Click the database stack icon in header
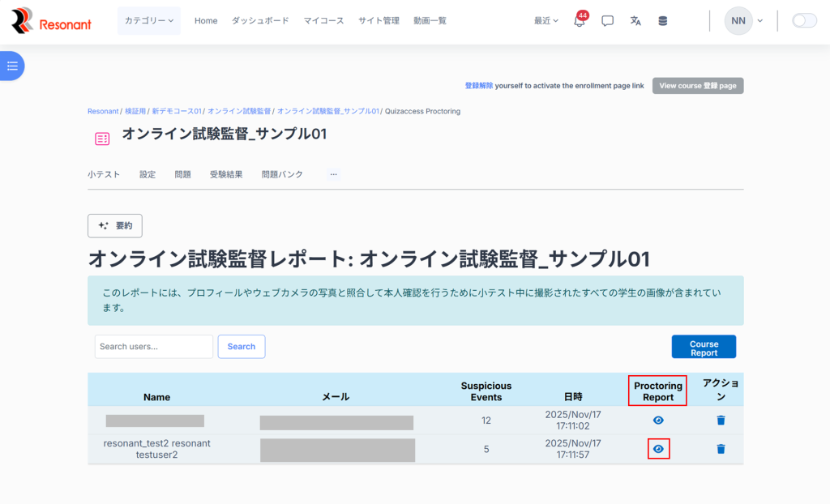830x504 pixels. pyautogui.click(x=663, y=21)
